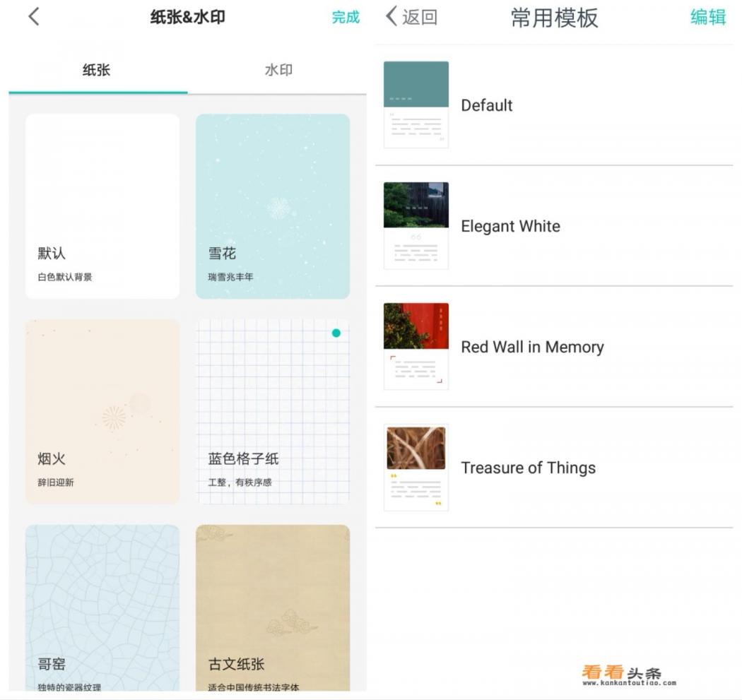Choose the 哥窑 porcelain texture paper
This screenshot has height=700, width=742.
(x=102, y=607)
